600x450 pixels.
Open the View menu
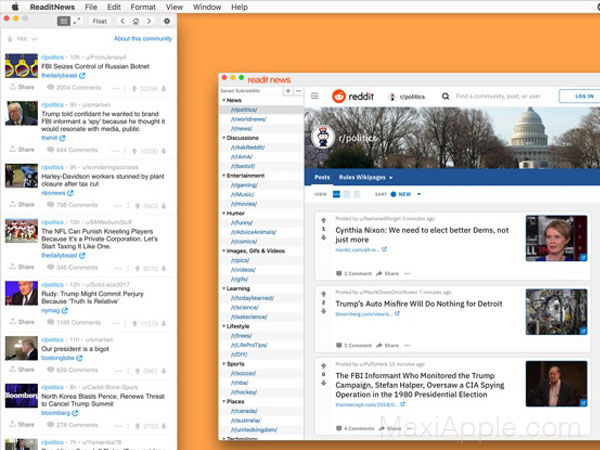174,7
